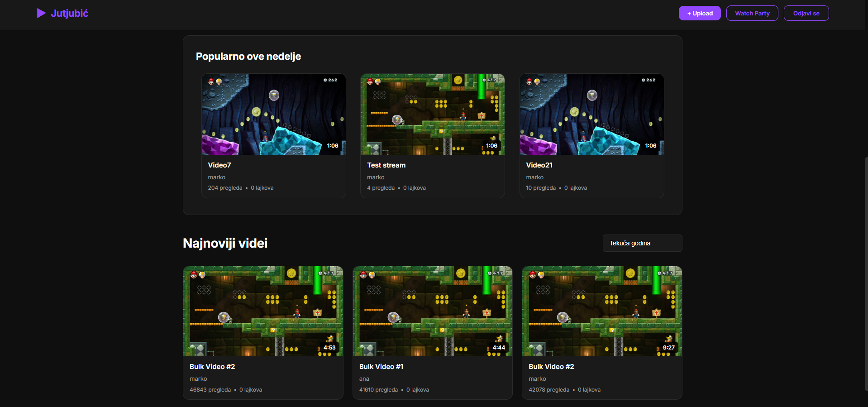Click the 9:27 duration badge
868x407 pixels.
tap(668, 348)
